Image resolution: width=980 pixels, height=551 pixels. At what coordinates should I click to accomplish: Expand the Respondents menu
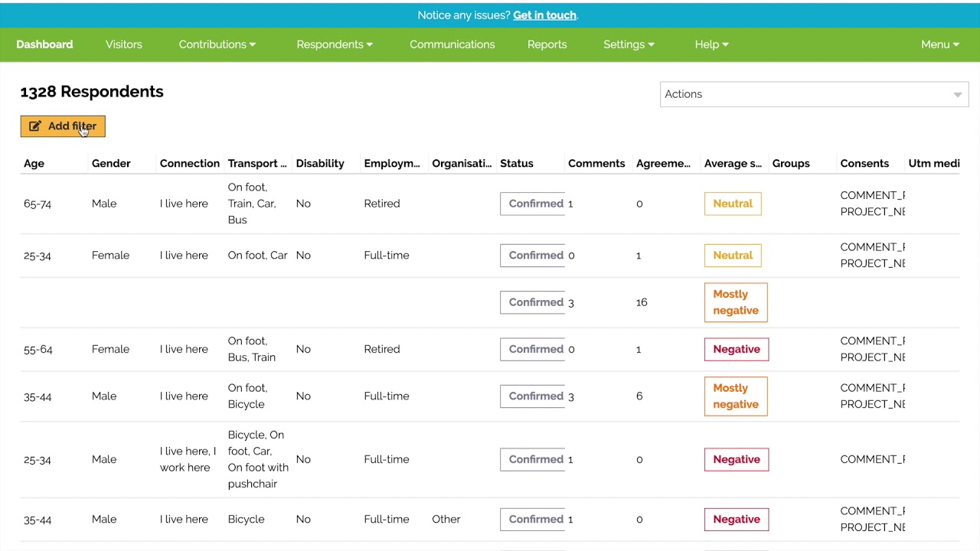(335, 44)
